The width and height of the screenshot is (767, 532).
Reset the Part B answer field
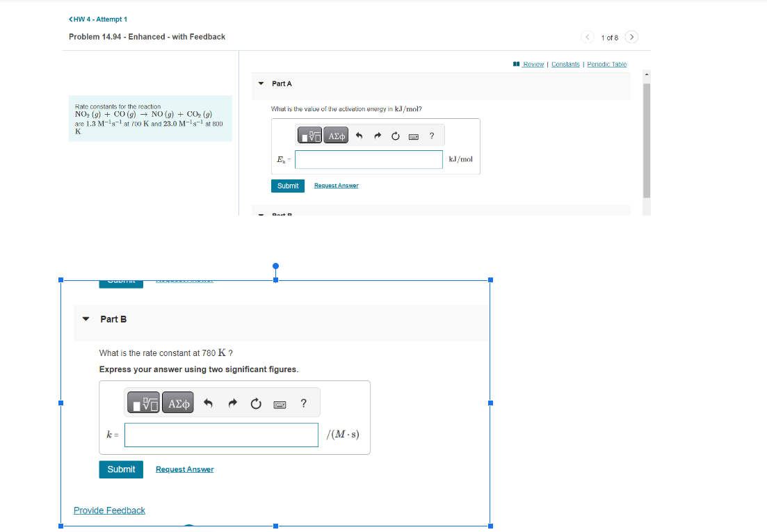point(256,403)
